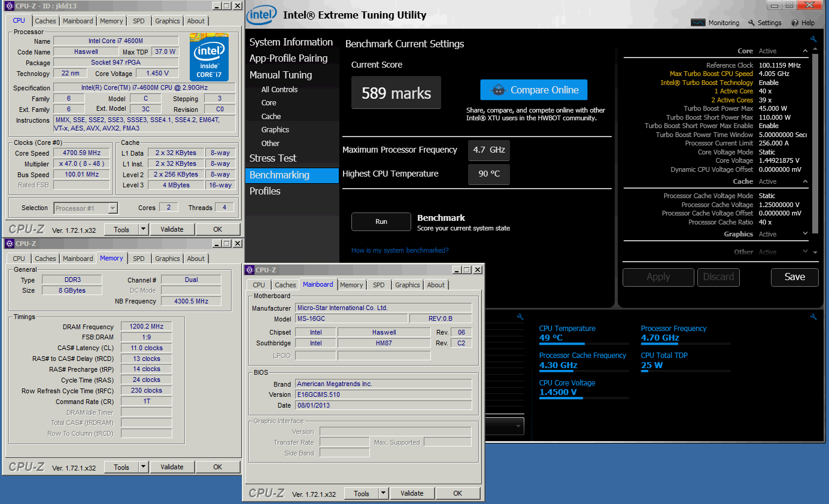Click Validate in CPU-Z CPU window
The height and width of the screenshot is (504, 829).
(x=172, y=229)
